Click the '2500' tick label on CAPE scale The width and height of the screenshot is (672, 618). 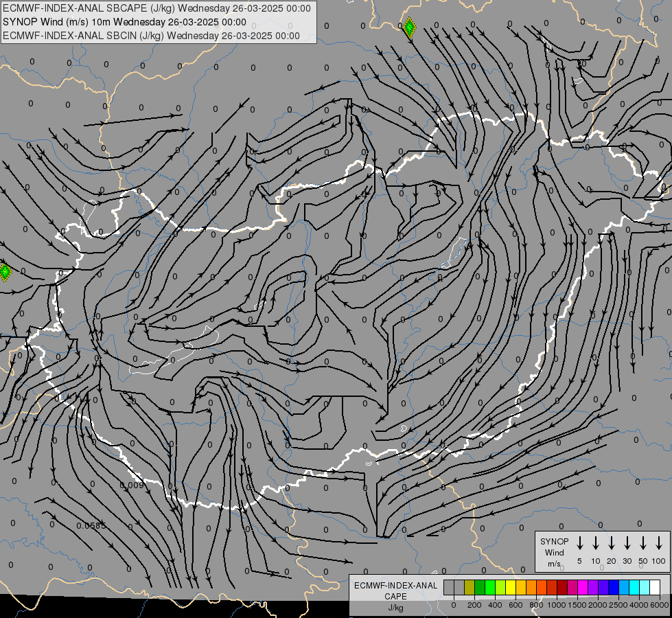618,605
